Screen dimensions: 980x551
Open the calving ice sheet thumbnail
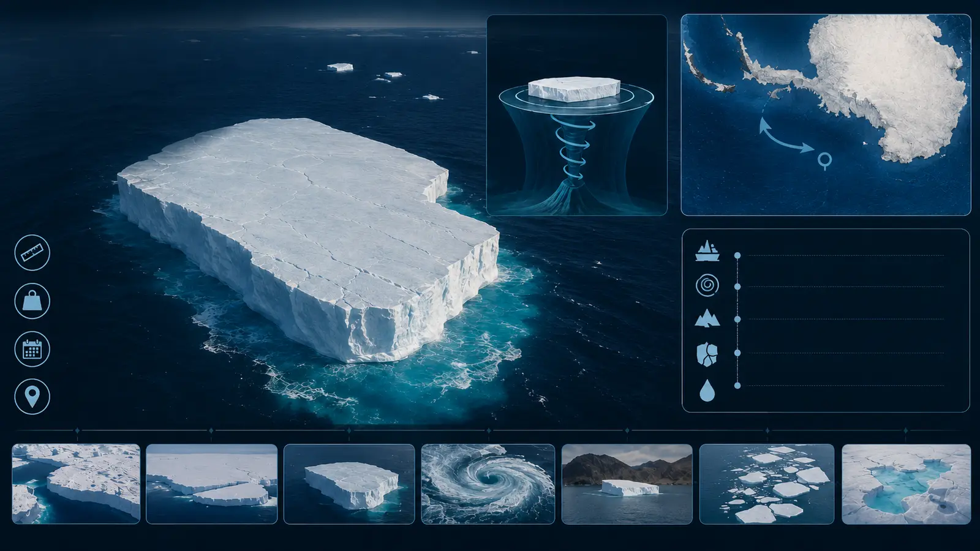coord(212,484)
